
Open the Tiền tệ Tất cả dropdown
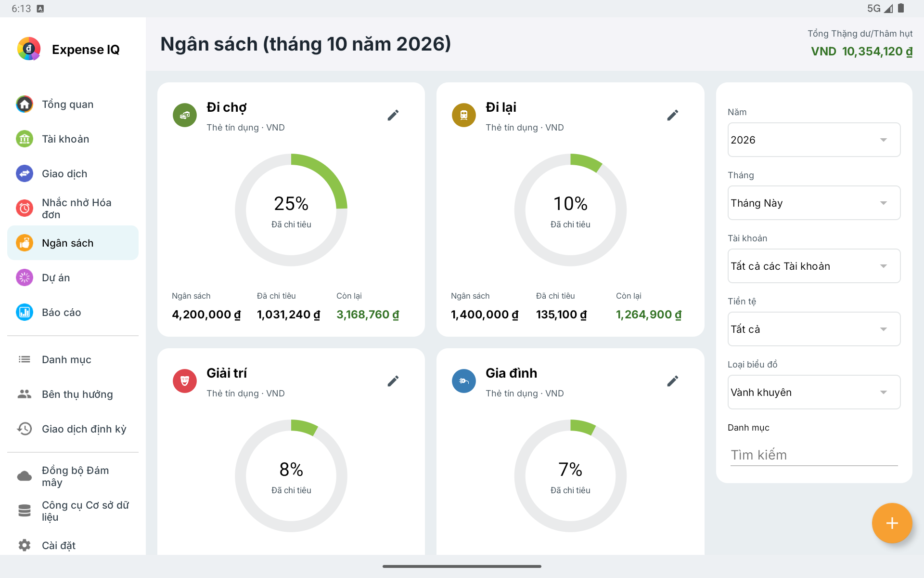814,329
